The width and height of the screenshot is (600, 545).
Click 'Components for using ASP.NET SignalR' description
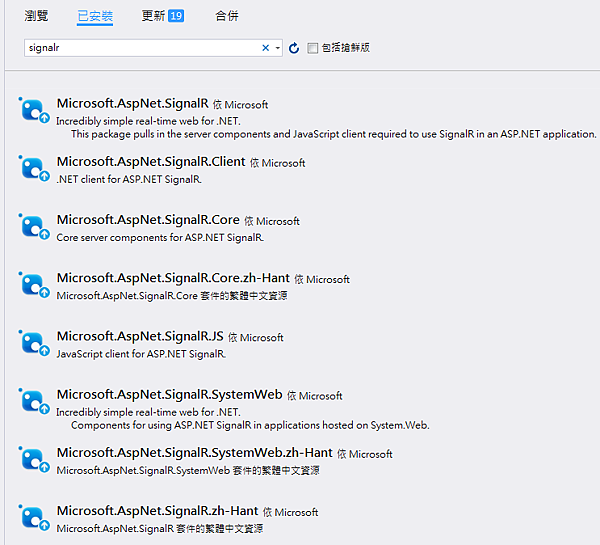pyautogui.click(x=250, y=425)
